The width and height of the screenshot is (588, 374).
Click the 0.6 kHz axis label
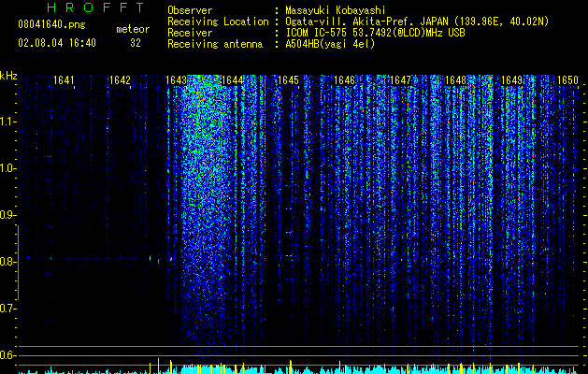(x=7, y=355)
